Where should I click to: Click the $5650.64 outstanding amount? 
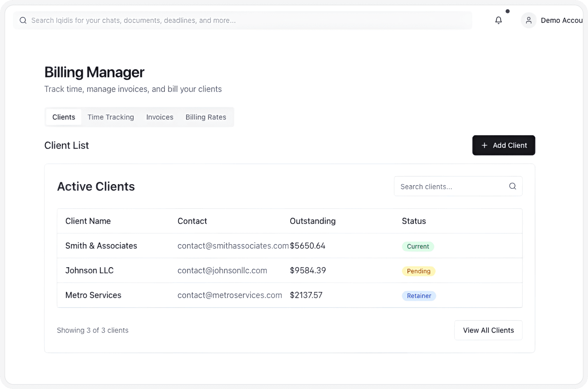[x=308, y=246]
